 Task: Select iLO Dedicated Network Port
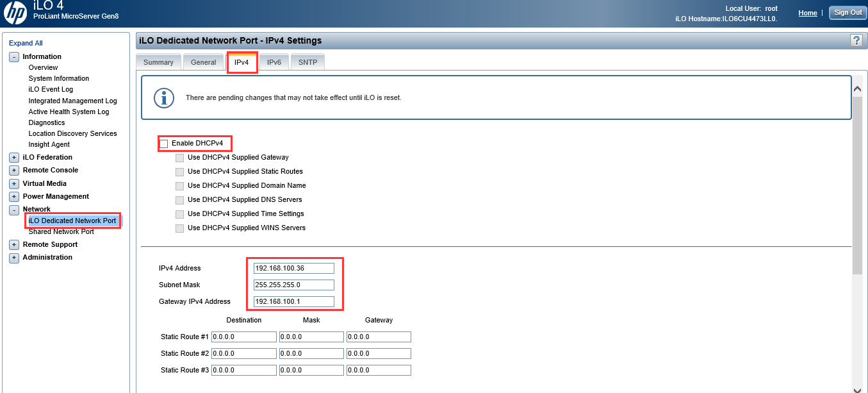point(72,221)
